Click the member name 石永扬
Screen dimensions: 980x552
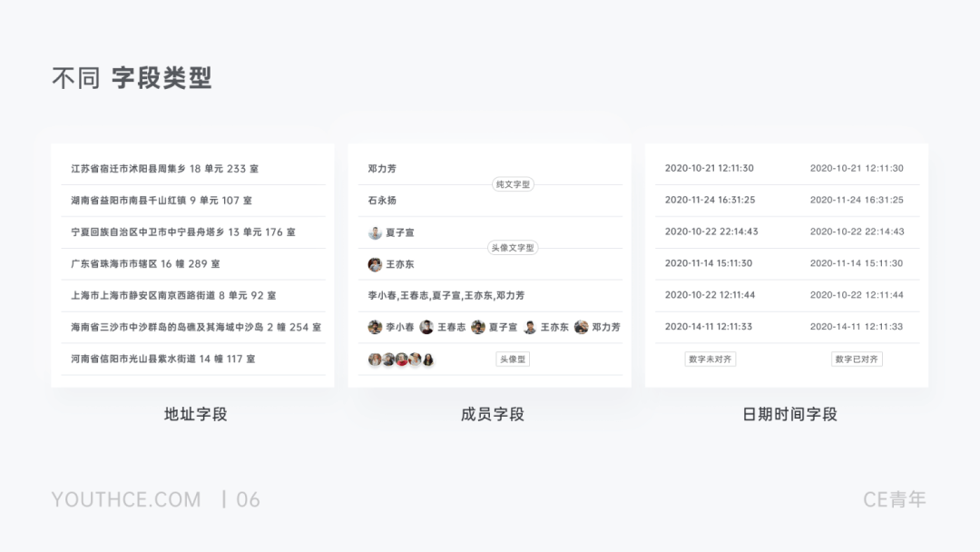tap(382, 201)
